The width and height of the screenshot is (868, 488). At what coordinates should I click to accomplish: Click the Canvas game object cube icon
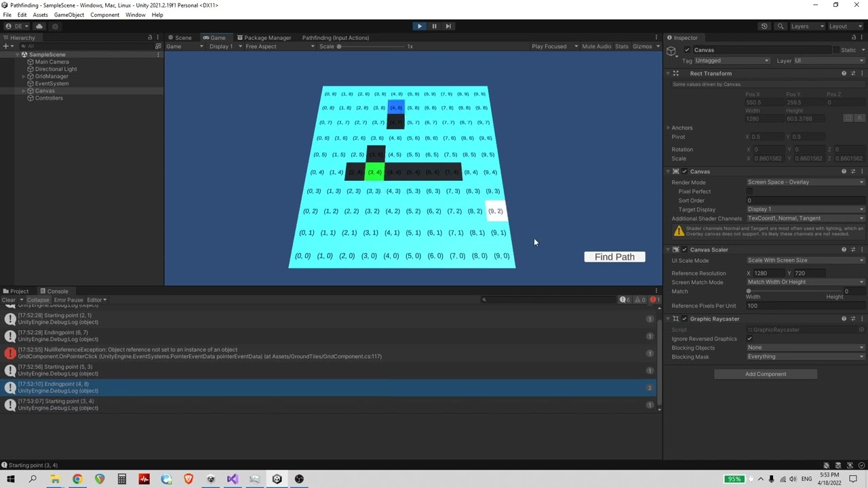click(671, 52)
